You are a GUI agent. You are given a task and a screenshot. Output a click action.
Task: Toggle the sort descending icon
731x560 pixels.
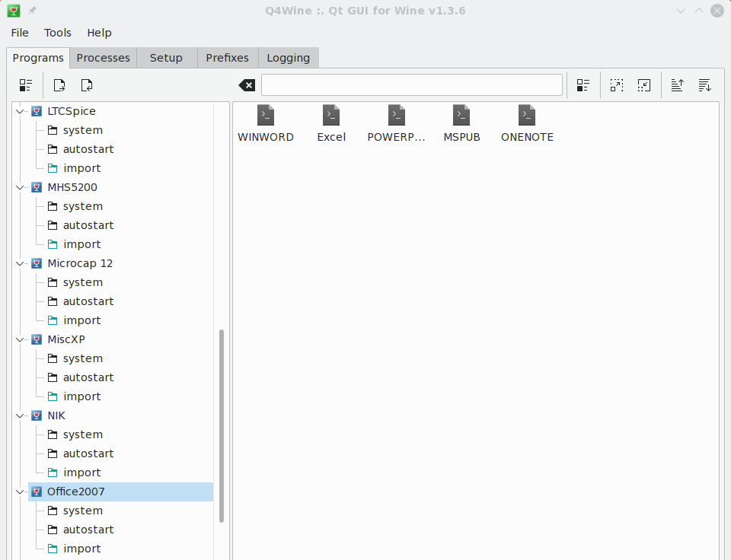pyautogui.click(x=704, y=84)
